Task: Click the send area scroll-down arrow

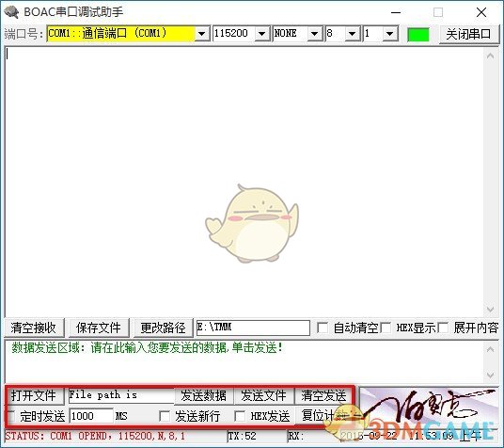Action: 490,376
